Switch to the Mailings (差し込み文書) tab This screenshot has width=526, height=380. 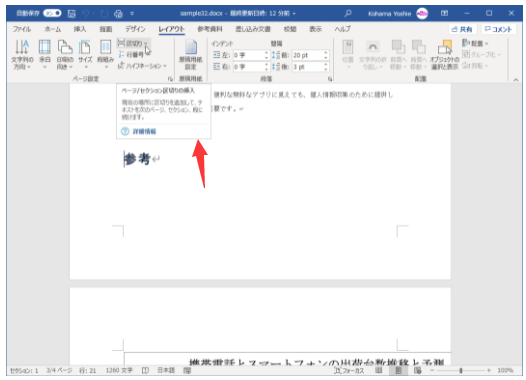253,29
